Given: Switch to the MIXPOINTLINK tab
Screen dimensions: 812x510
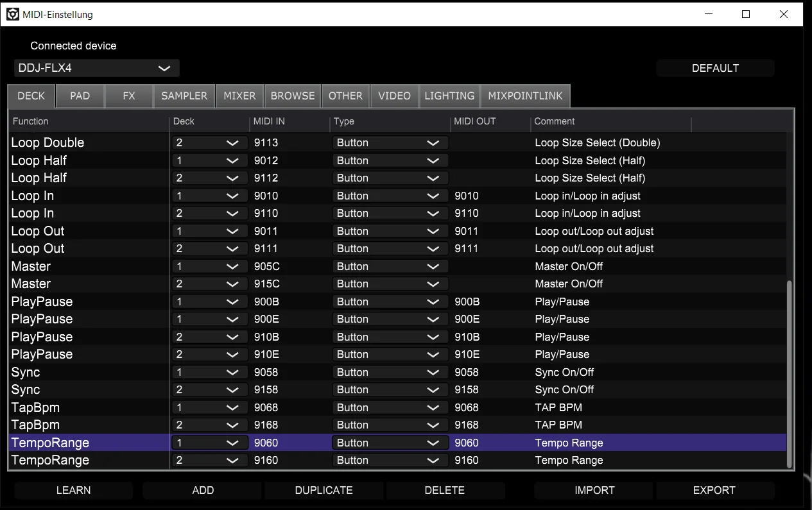Looking at the screenshot, I should click(x=526, y=96).
